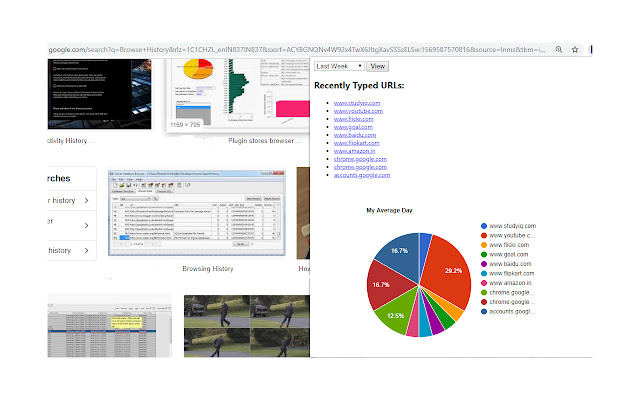Open the www.baidu.com link
Image resolution: width=640 pixels, height=400 pixels.
[355, 135]
